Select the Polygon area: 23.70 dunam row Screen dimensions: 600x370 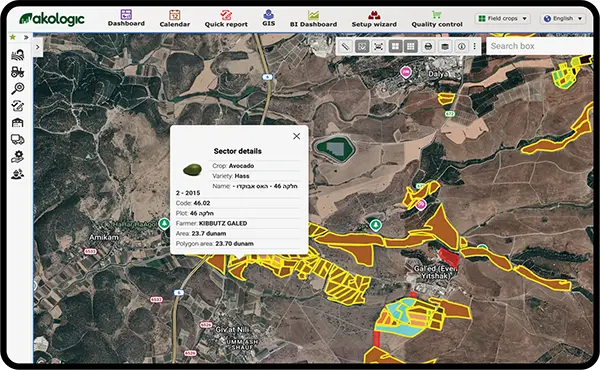pyautogui.click(x=238, y=244)
